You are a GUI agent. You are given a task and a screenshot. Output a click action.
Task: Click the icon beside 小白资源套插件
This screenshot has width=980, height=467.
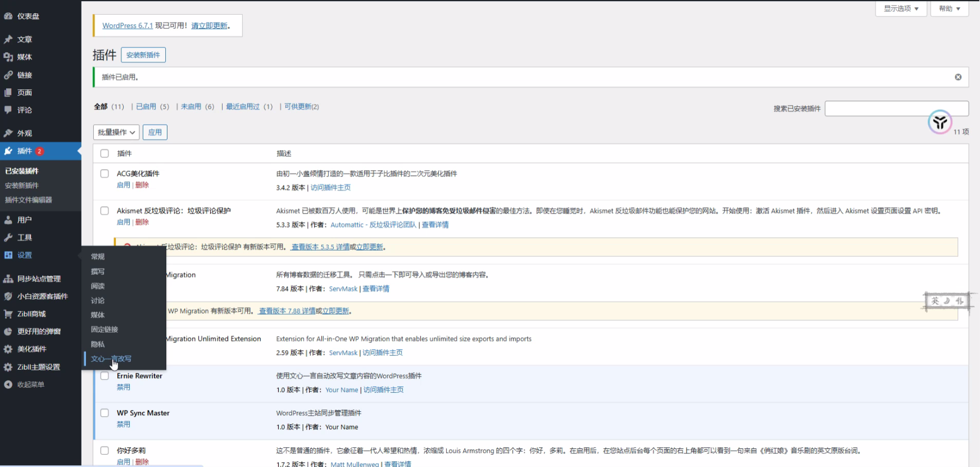[8, 296]
